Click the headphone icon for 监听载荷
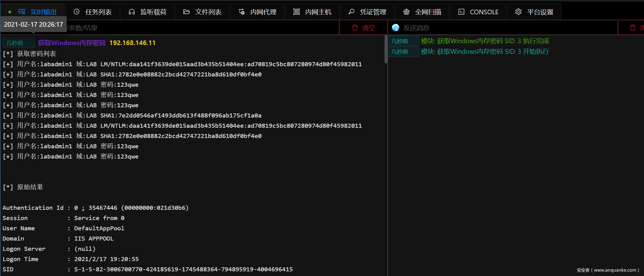Viewport: 644px width, 276px height. coord(132,12)
